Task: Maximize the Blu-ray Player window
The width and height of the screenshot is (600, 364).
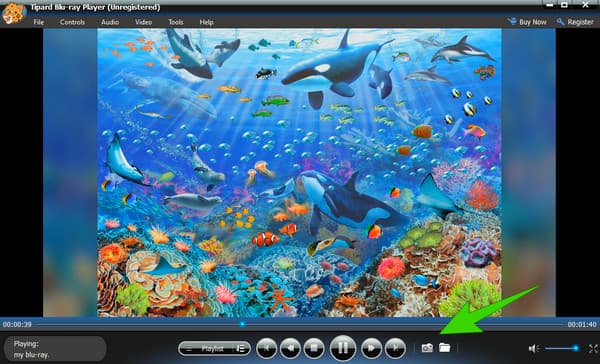Action: point(564,5)
